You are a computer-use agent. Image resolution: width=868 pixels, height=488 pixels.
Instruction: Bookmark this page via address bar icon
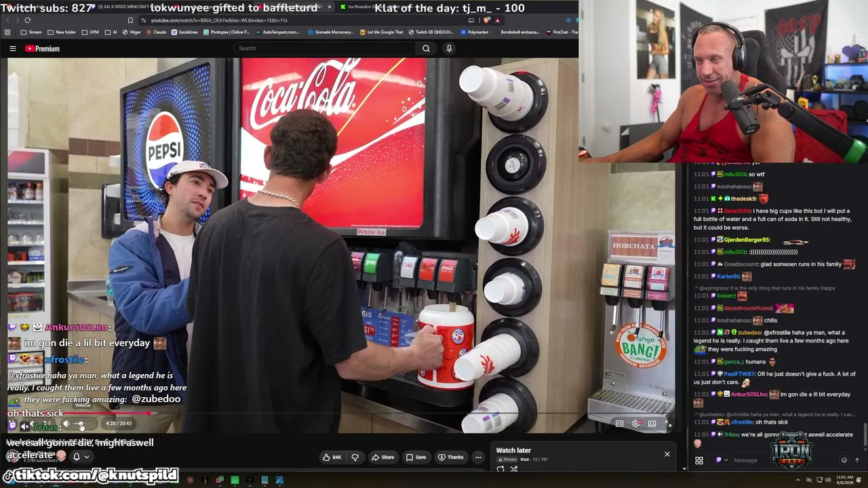[130, 20]
